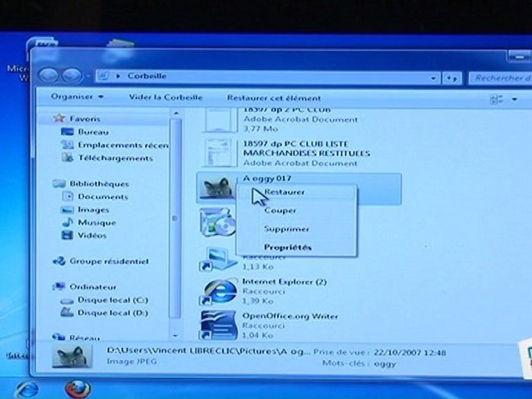Open the Vidéos library
This screenshot has width=532, height=399.
pos(84,235)
